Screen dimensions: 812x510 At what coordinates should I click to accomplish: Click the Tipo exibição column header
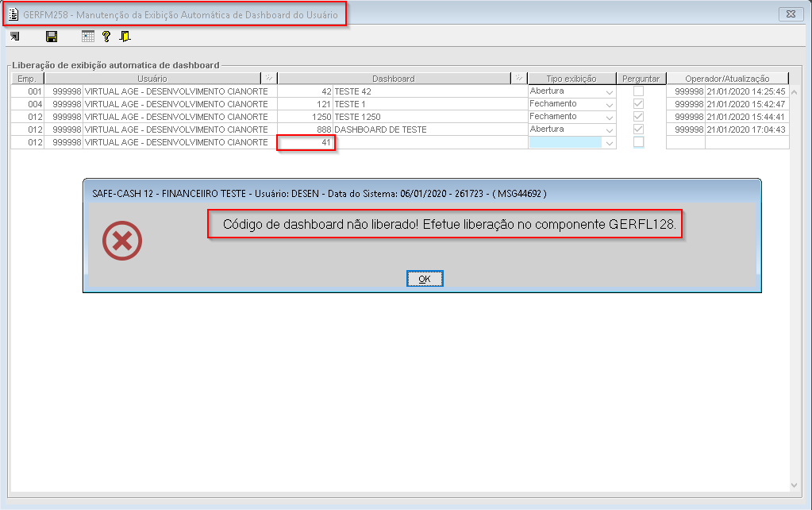click(571, 79)
